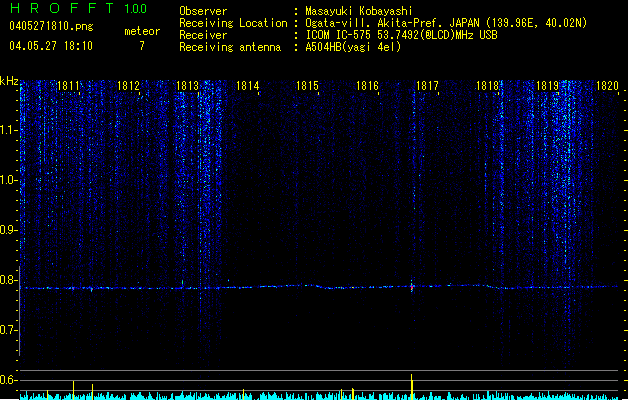Click the version number 1.0.0
This screenshot has height=400, width=629.
(136, 9)
